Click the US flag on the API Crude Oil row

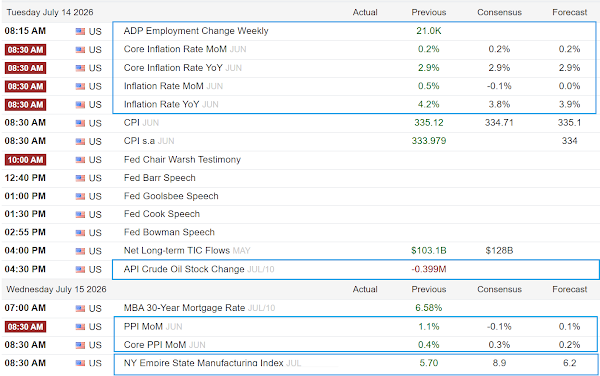click(80, 270)
